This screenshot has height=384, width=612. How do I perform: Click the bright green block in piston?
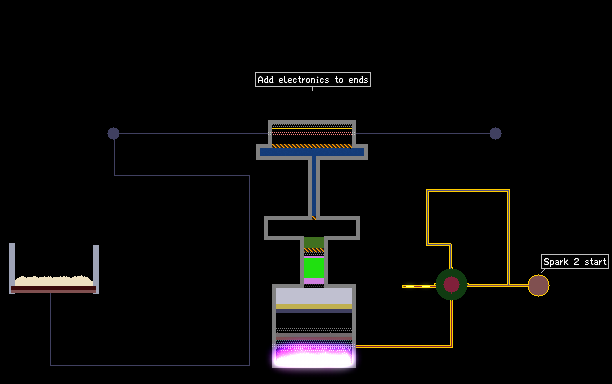314,267
